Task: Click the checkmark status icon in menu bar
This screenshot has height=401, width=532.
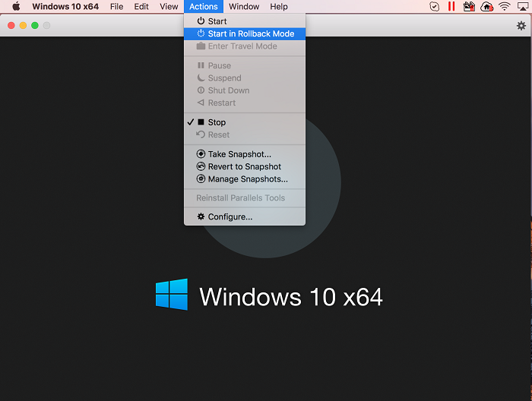Action: click(x=434, y=7)
